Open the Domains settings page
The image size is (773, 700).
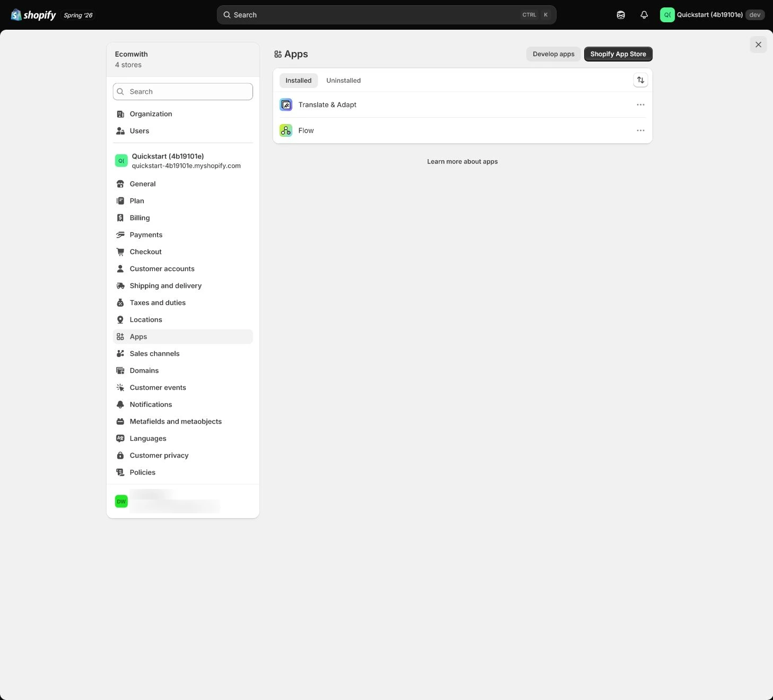pyautogui.click(x=183, y=371)
